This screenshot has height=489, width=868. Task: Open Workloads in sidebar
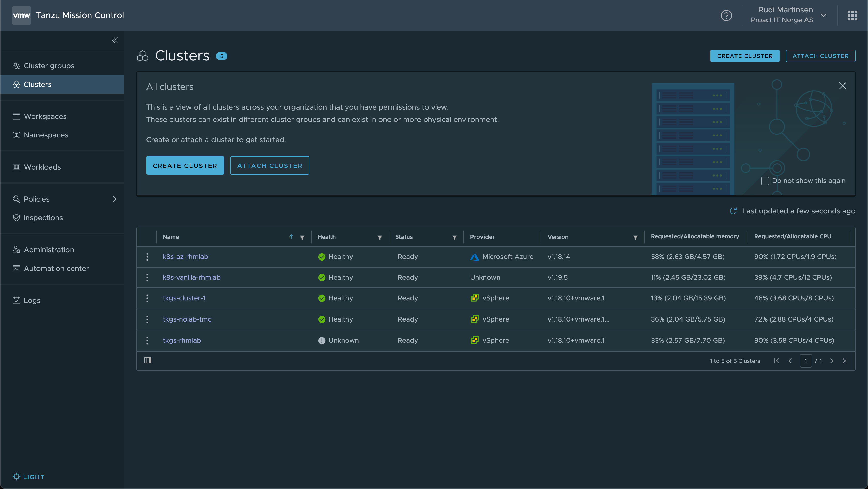[x=62, y=167]
